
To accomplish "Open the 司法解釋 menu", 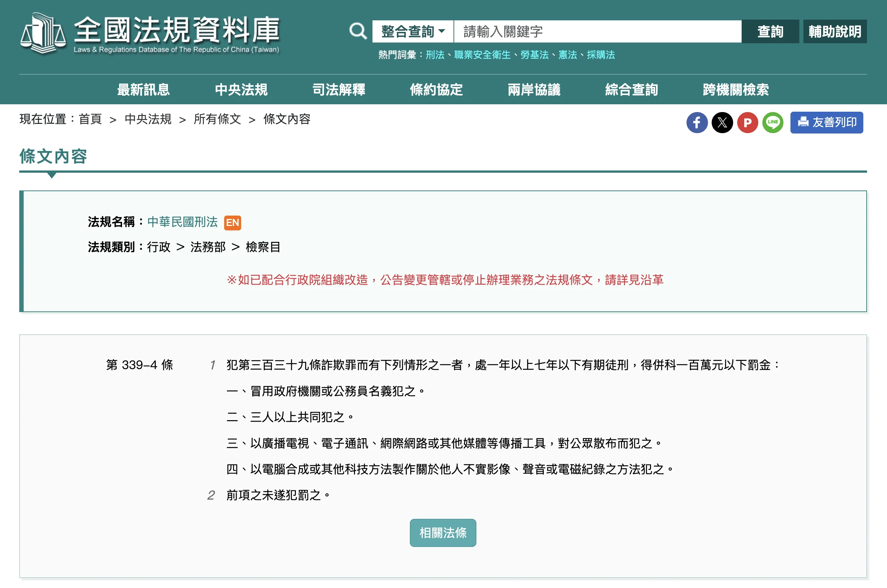I will coord(339,89).
